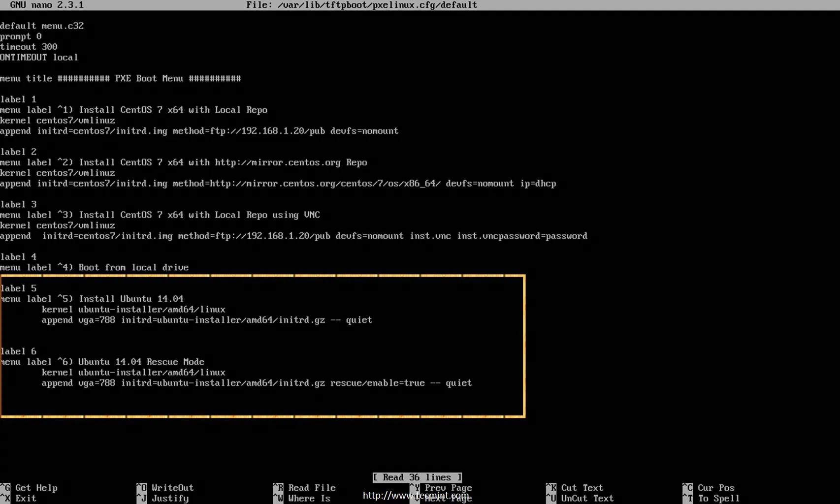Click the Read File command
840x504 pixels.
coord(311,487)
